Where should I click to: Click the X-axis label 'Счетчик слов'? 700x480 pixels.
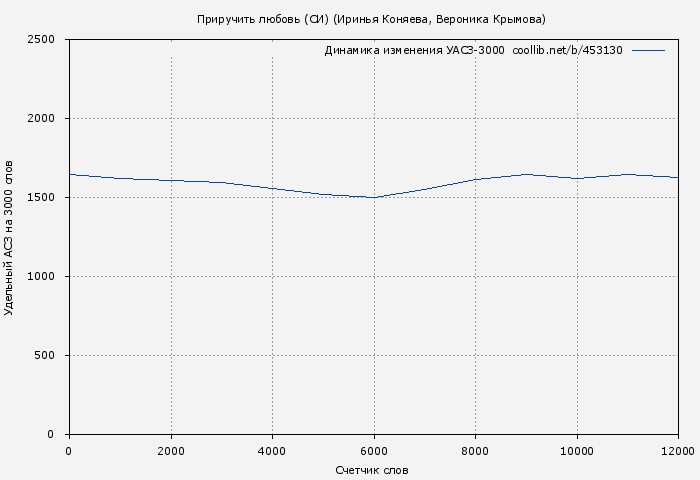[x=372, y=470]
